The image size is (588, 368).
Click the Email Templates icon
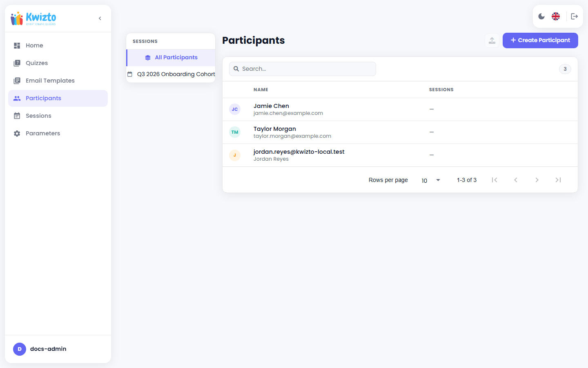[x=17, y=81]
